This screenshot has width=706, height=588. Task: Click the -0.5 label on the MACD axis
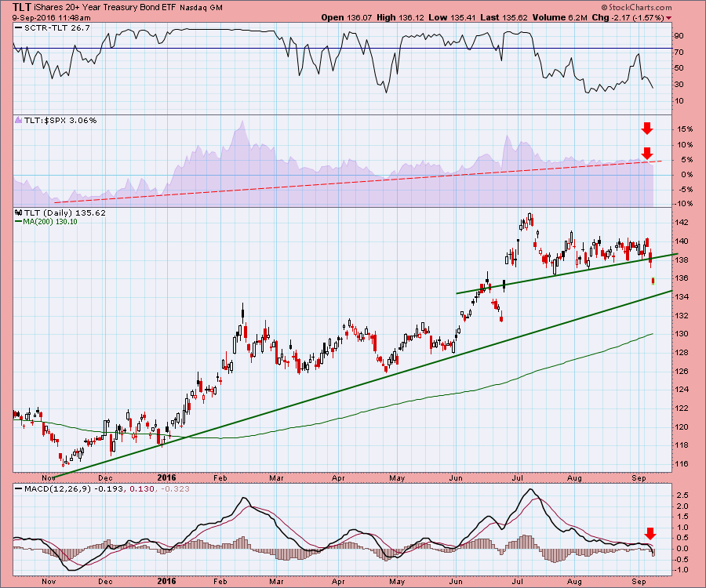[681, 559]
